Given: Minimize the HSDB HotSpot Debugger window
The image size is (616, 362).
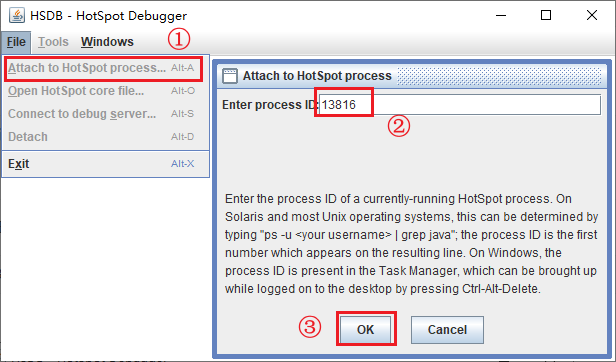Looking at the screenshot, I should (501, 16).
